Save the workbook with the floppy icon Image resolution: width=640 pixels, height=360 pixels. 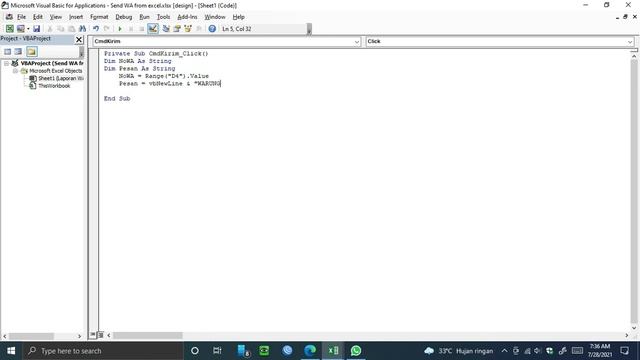point(36,29)
